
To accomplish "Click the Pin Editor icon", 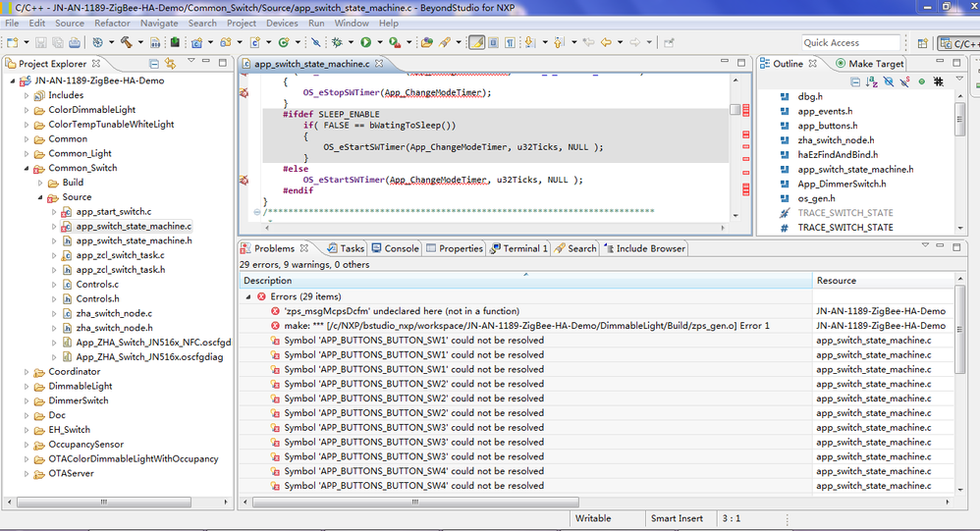I will tap(669, 42).
